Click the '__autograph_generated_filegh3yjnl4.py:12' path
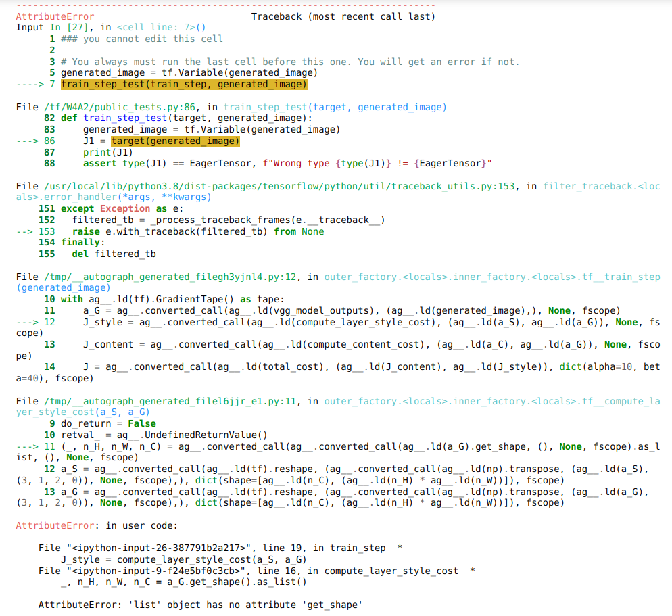 coord(170,277)
